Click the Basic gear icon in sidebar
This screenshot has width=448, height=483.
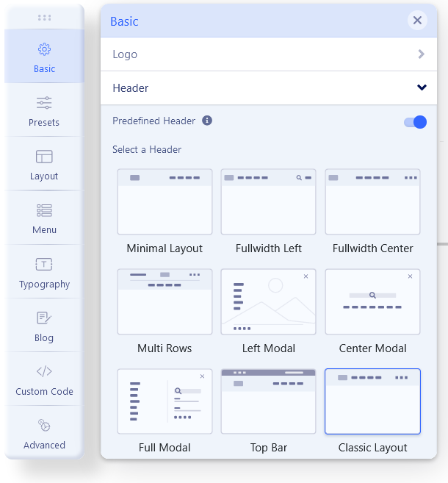click(44, 49)
